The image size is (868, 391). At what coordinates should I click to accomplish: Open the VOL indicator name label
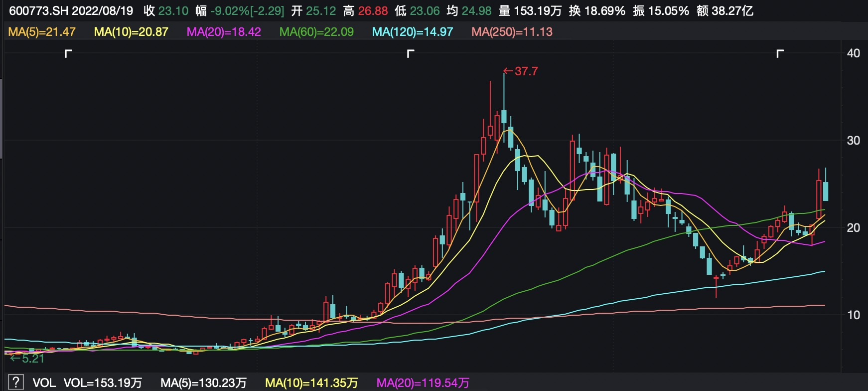[x=44, y=383]
